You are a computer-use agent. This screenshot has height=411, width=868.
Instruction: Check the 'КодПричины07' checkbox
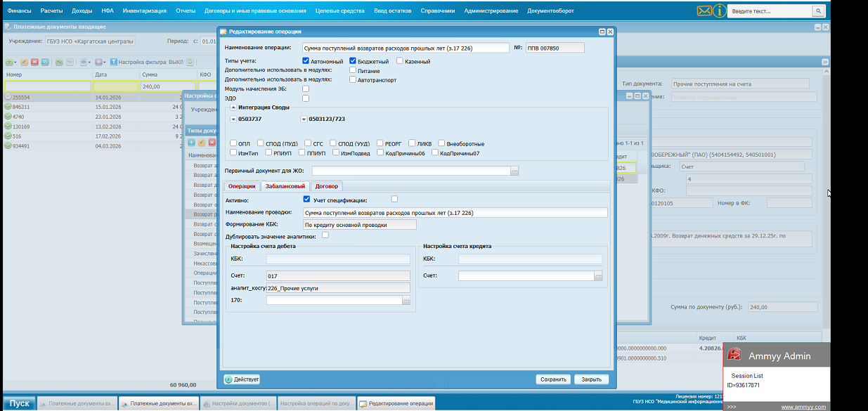pos(435,152)
